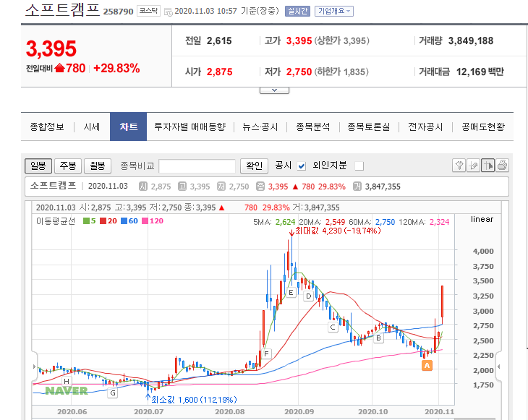This screenshot has height=420, width=528.
Task: Click the 소프트캠프 stock title
Action: pos(63,10)
